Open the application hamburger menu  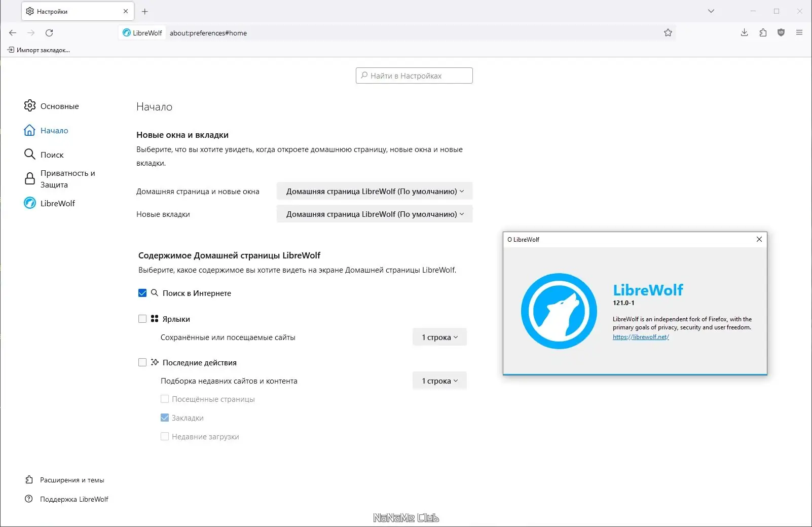pyautogui.click(x=799, y=33)
